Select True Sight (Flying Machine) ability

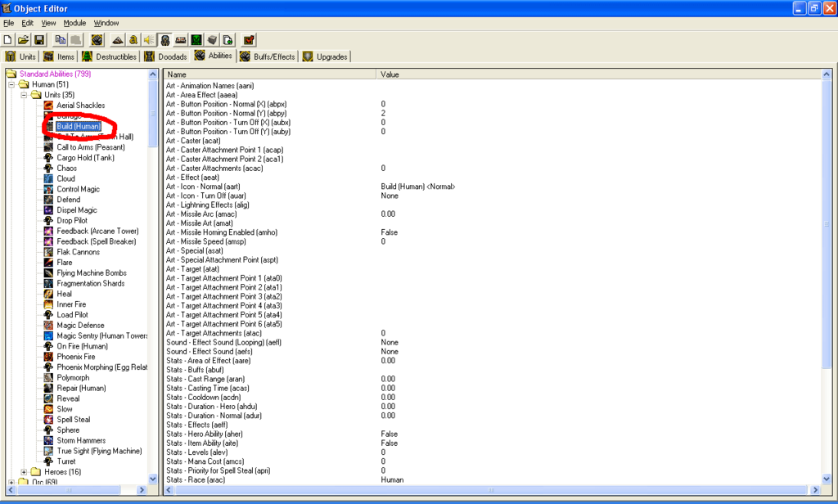point(99,451)
